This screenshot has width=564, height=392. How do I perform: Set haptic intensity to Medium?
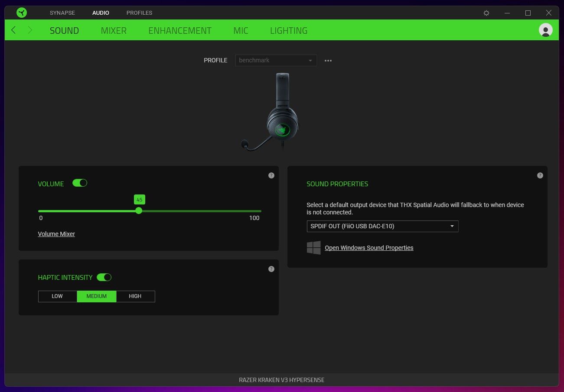coord(97,296)
